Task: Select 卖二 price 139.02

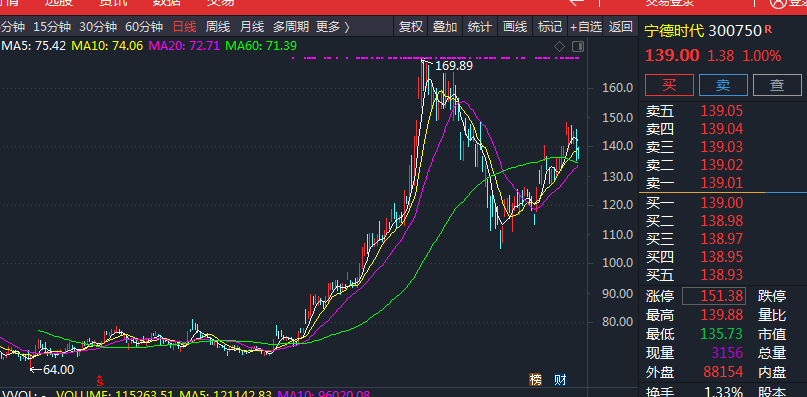Action: (x=722, y=165)
